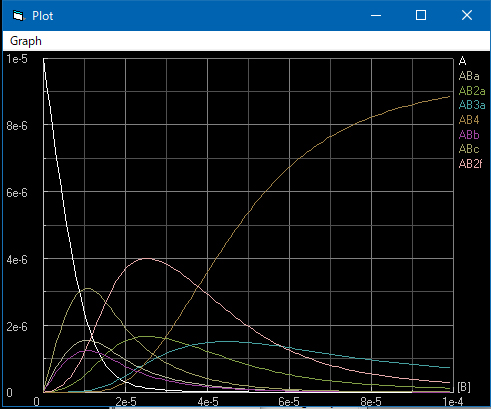491x409 pixels.
Task: Click the Plot window title bar icon
Action: (x=18, y=16)
